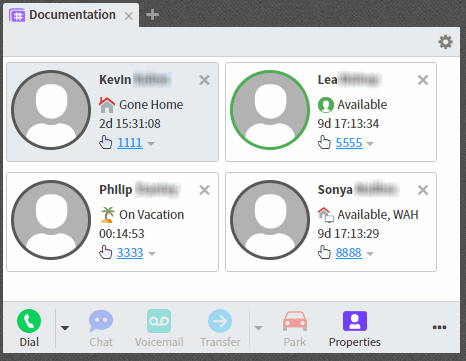Add a new tab with plus icon
466x361 pixels.
coord(152,15)
